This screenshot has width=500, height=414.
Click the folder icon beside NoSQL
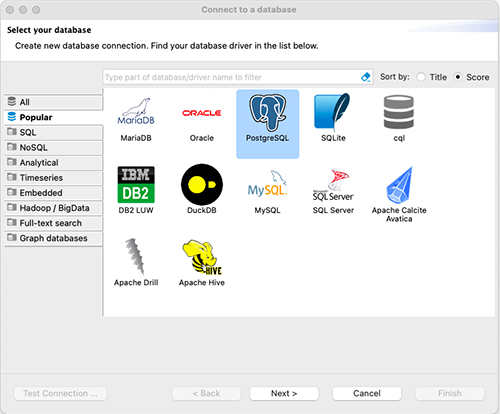point(12,147)
